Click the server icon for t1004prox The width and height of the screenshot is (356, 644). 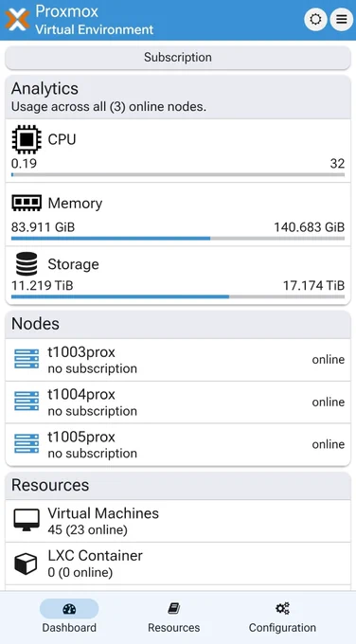[27, 402]
